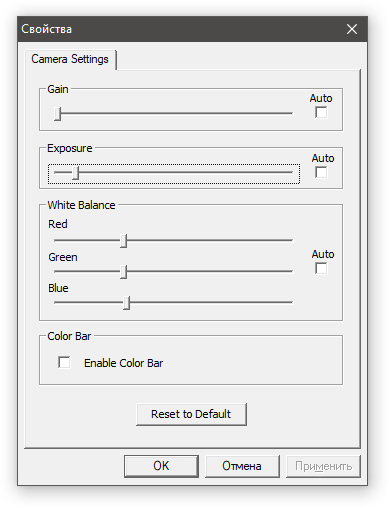
Task: Click the Exposure slider handle
Action: 76,173
